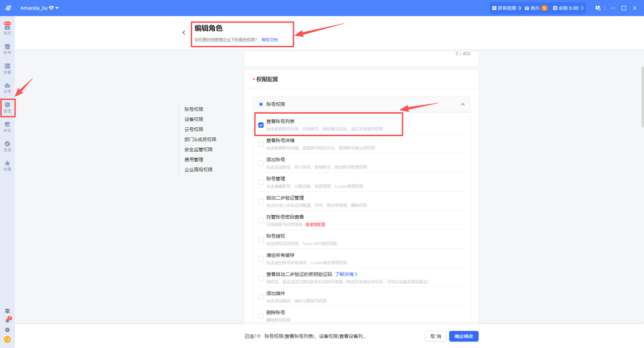Click the 权限配置 section heading
644x348 pixels.
[267, 79]
